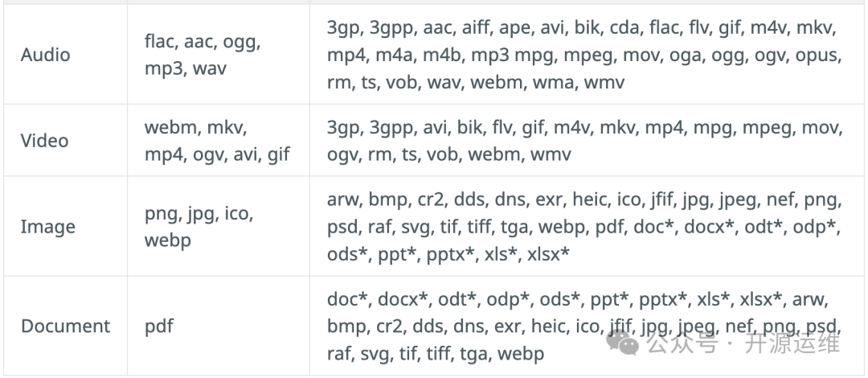Click the 'flac, aac, ogg, mp3, wav' cell
868x378 pixels.
coord(202,55)
